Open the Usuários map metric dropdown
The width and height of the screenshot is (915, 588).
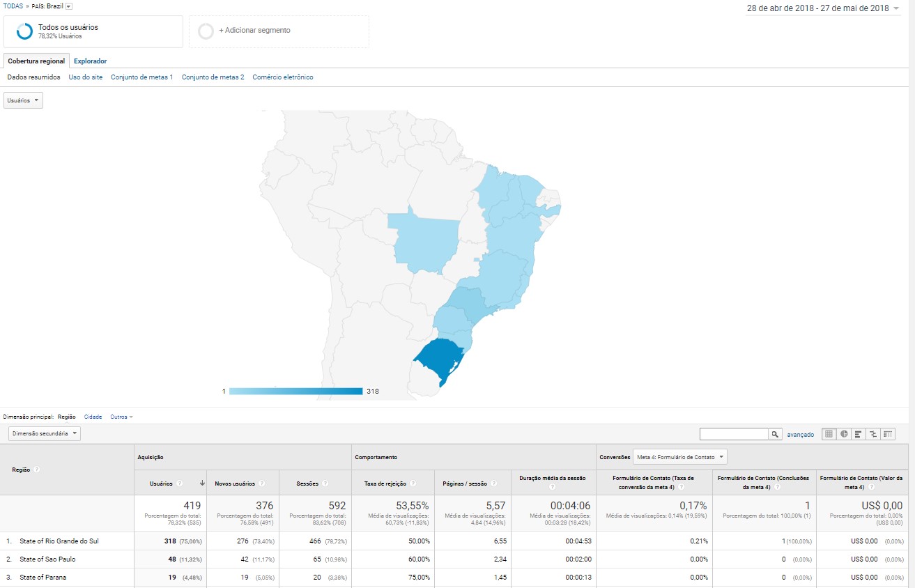(23, 100)
